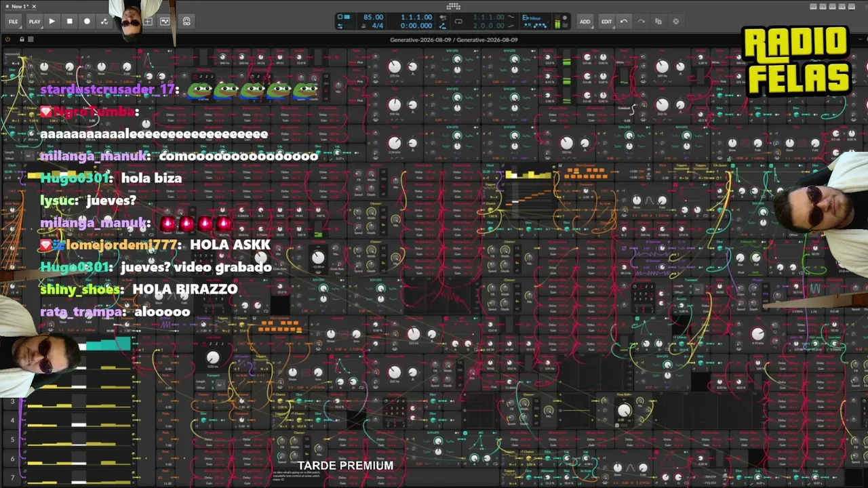This screenshot has height=488, width=868.
Task: Select sequencer row number 5
Action: pyautogui.click(x=12, y=440)
